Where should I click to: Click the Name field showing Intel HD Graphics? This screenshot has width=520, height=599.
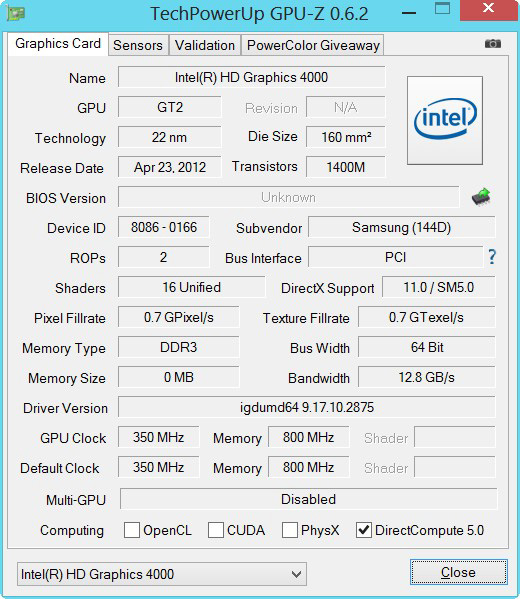click(251, 77)
